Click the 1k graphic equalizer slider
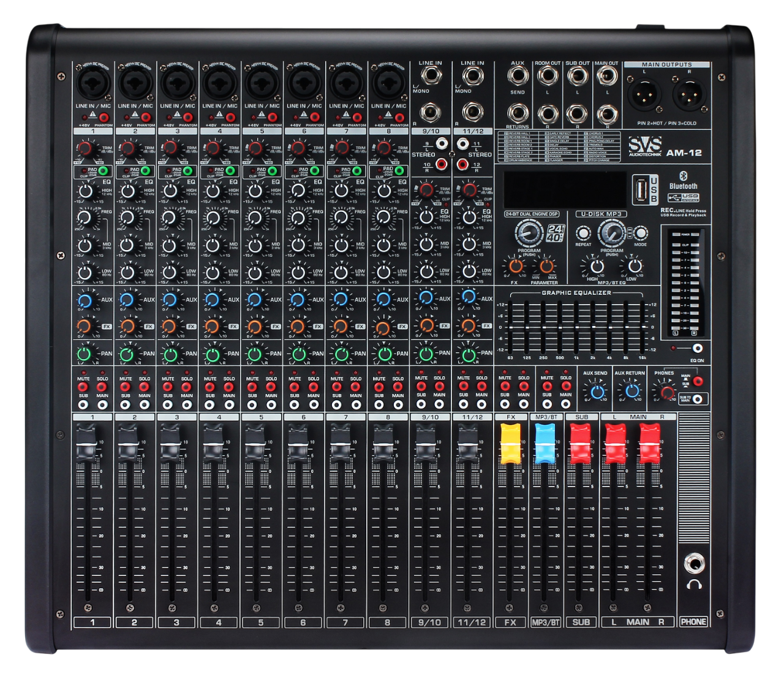784x682 pixels. click(x=576, y=327)
